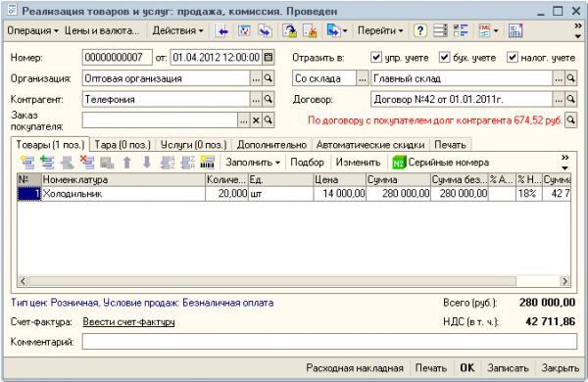588x382 pixels.
Task: Move the selected row down
Action: pos(147,163)
